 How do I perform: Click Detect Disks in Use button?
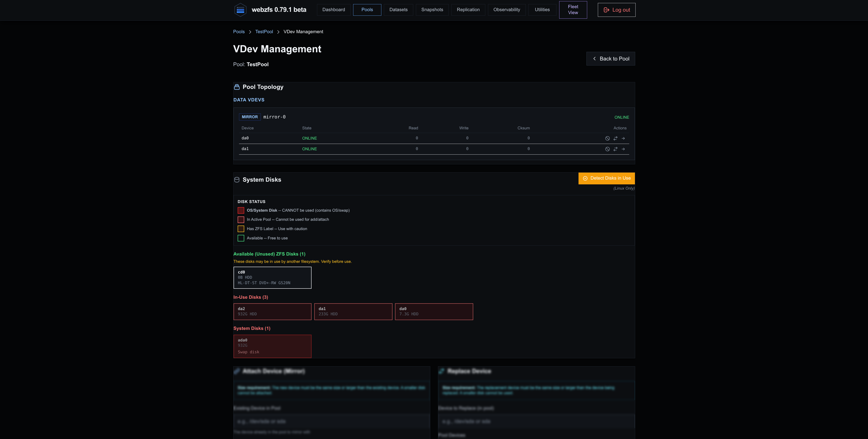(x=606, y=178)
